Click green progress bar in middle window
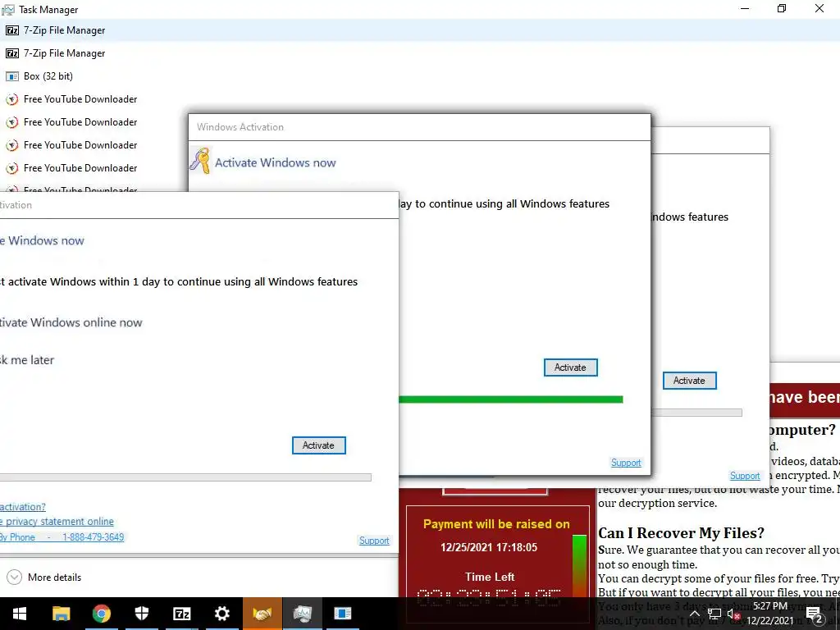Image resolution: width=840 pixels, height=630 pixels. click(x=511, y=399)
